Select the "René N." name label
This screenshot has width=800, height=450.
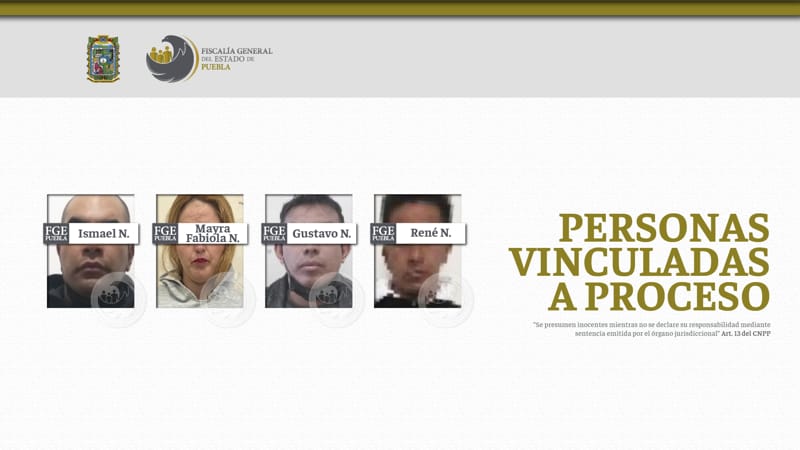click(430, 234)
